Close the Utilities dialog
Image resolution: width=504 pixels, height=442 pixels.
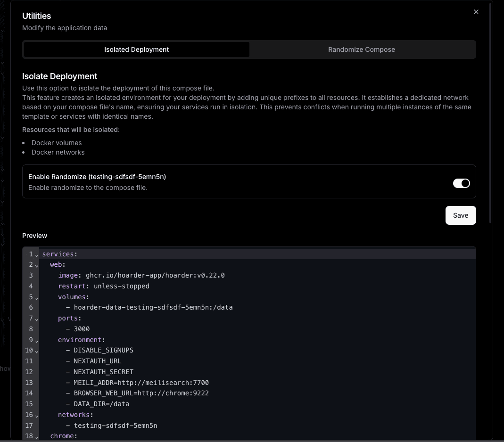476,12
